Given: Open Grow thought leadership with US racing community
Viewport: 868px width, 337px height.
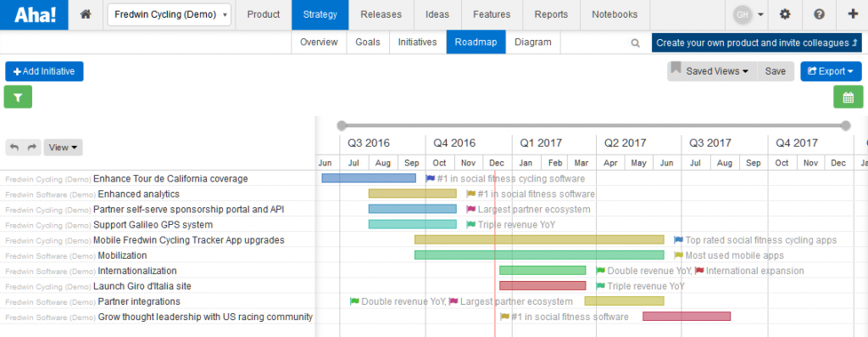Looking at the screenshot, I should point(205,317).
